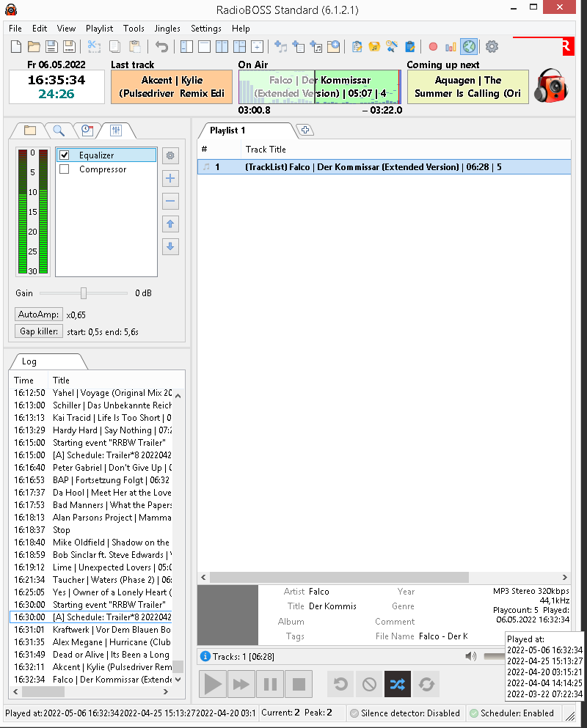587x728 pixels.
Task: Paste tracks using the clipboard icon
Action: point(135,46)
